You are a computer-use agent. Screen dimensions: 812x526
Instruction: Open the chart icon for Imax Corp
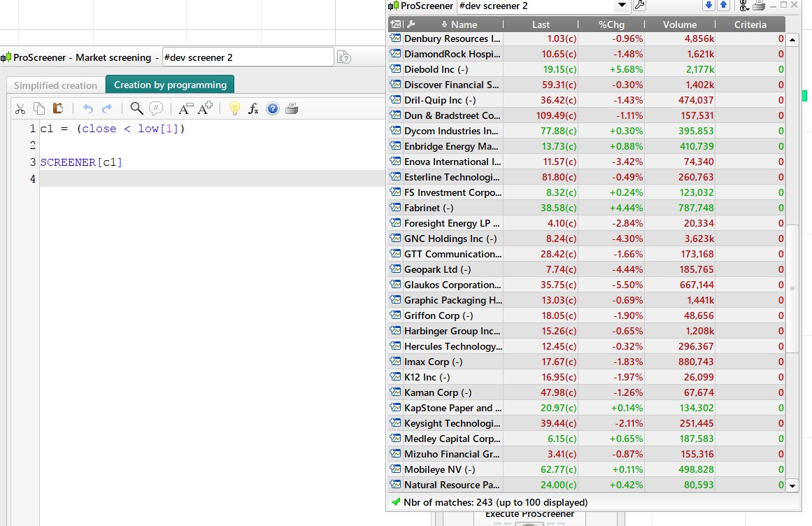pos(396,362)
